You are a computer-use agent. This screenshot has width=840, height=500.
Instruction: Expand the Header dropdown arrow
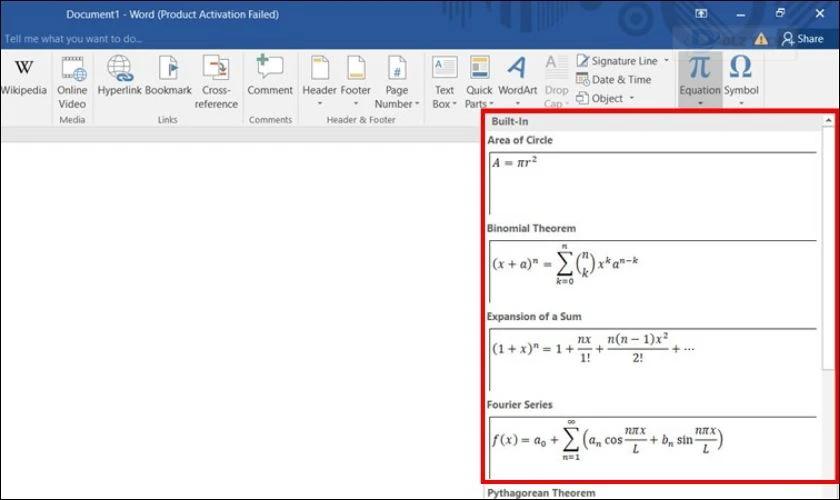coord(320,103)
